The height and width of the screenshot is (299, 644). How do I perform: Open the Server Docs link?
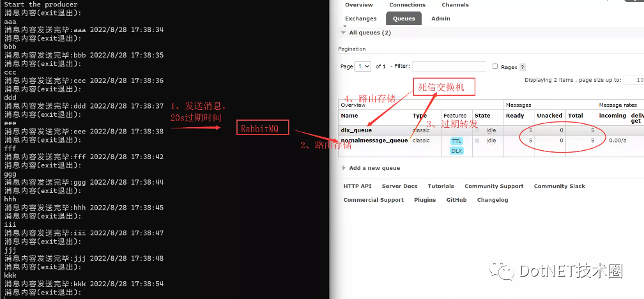(400, 186)
